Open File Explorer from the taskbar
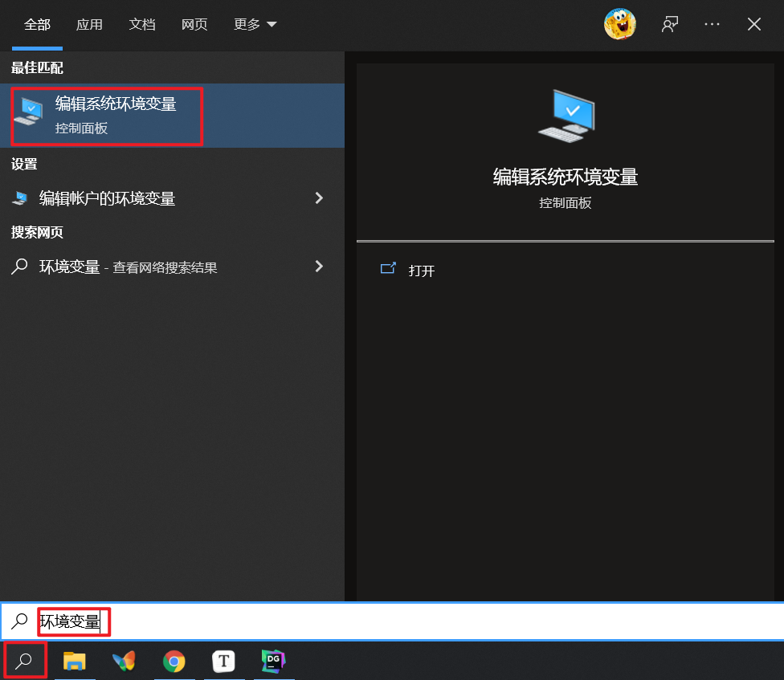 [x=75, y=661]
